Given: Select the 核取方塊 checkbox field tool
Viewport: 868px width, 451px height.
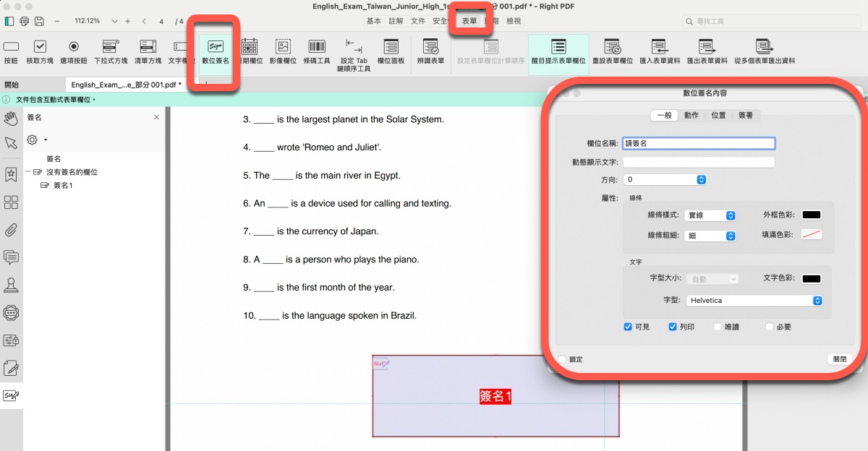Looking at the screenshot, I should 40,52.
